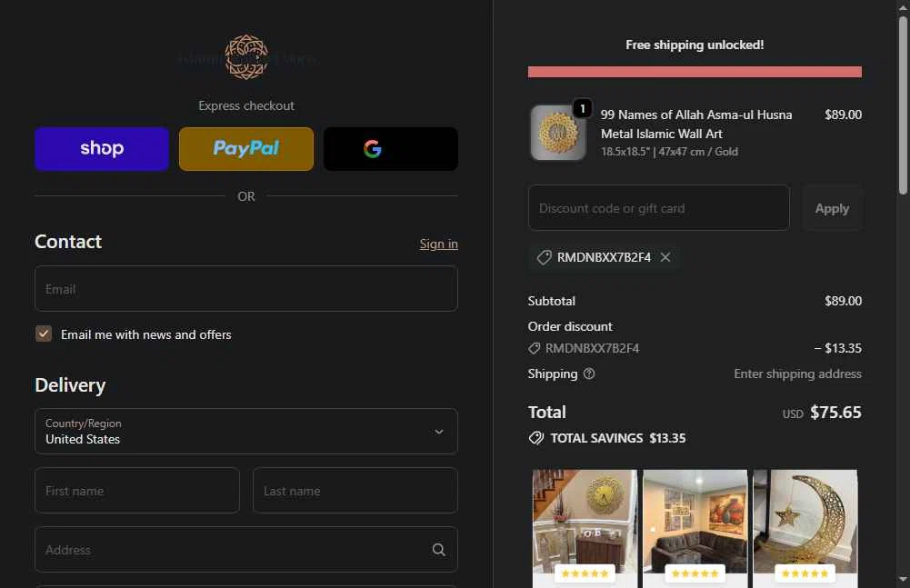The image size is (910, 588).
Task: Click the variant text 18.5x18.5" | 47x47 cm / Gold
Action: (x=669, y=152)
